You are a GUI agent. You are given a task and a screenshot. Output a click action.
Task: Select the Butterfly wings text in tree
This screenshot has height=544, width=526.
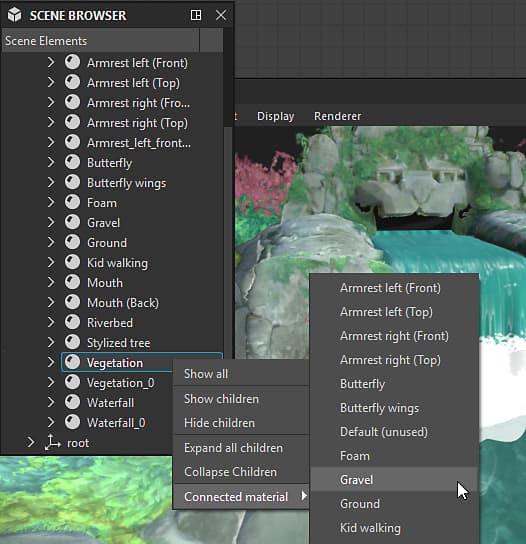coord(127,183)
